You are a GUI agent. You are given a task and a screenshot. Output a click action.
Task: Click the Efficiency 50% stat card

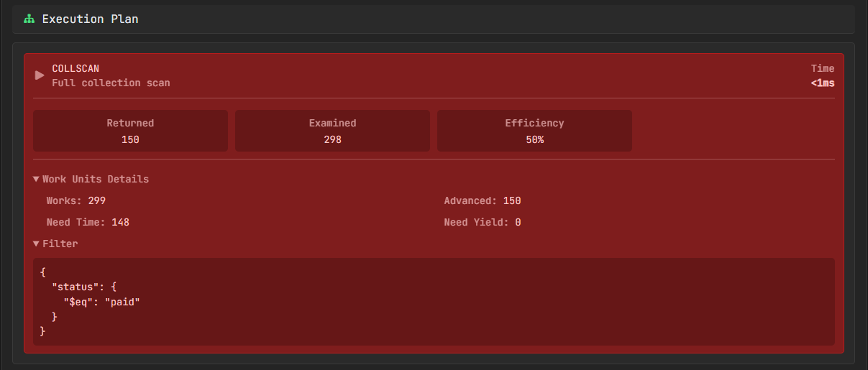click(x=534, y=131)
